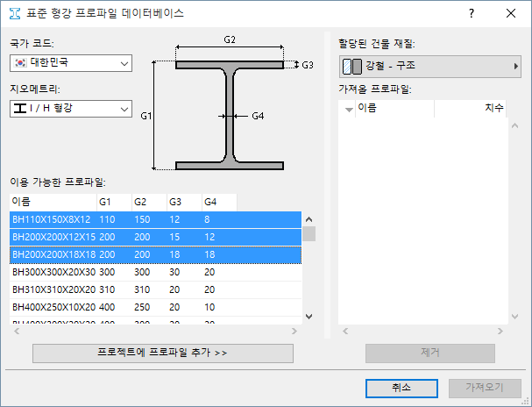Viewport: 532px width, 407px height.
Task: Click the 제거 button
Action: tap(429, 353)
